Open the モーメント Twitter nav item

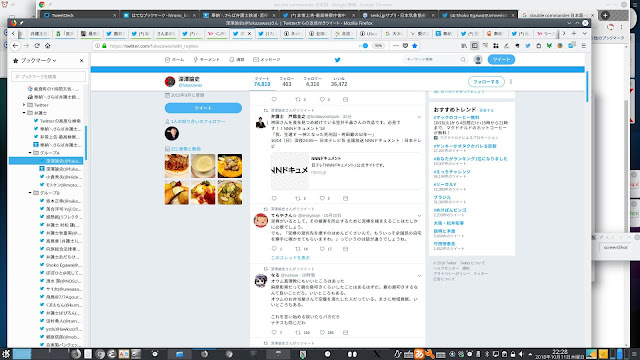tap(207, 60)
